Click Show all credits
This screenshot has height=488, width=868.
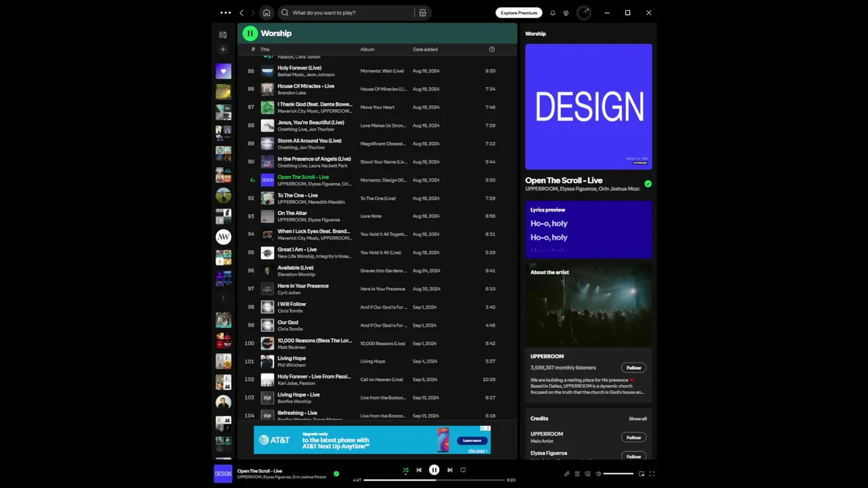click(637, 419)
